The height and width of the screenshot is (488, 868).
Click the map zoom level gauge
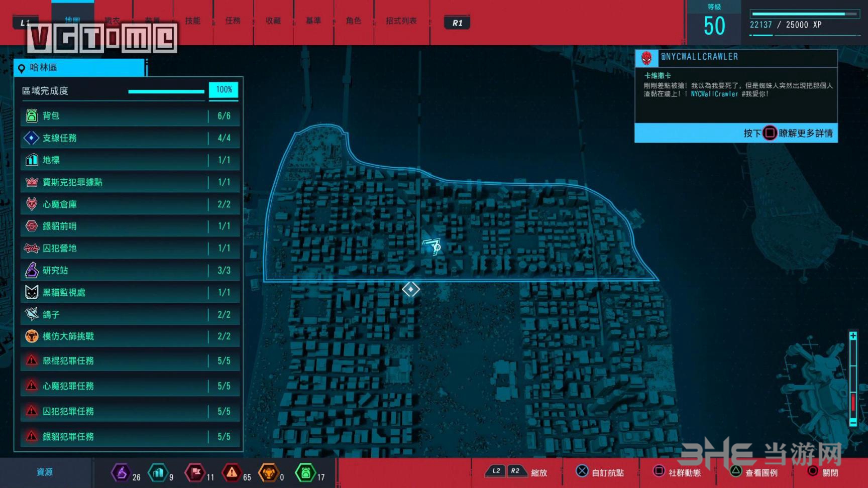pos(853,379)
